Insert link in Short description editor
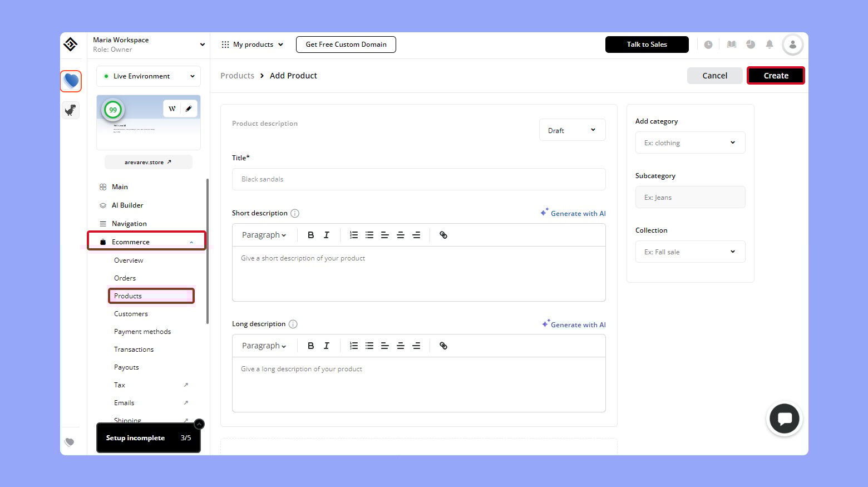 (x=443, y=235)
